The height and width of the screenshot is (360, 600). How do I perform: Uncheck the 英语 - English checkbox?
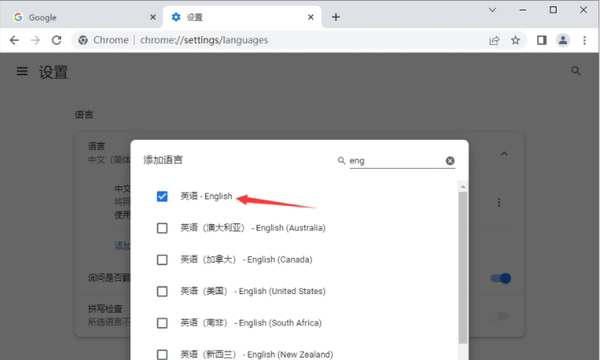tap(162, 196)
